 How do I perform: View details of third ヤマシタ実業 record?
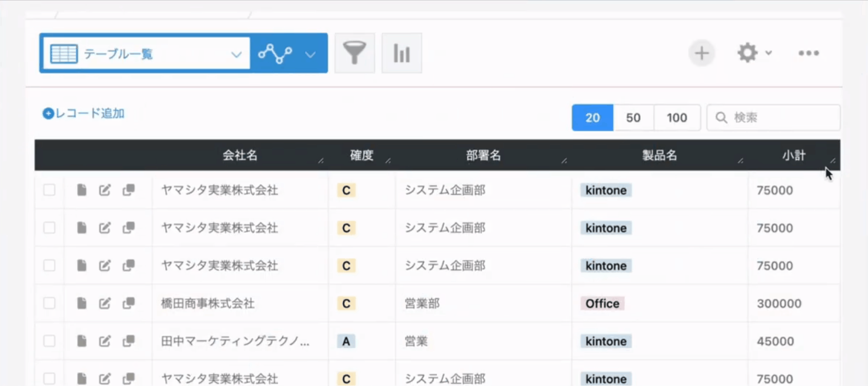pos(82,265)
